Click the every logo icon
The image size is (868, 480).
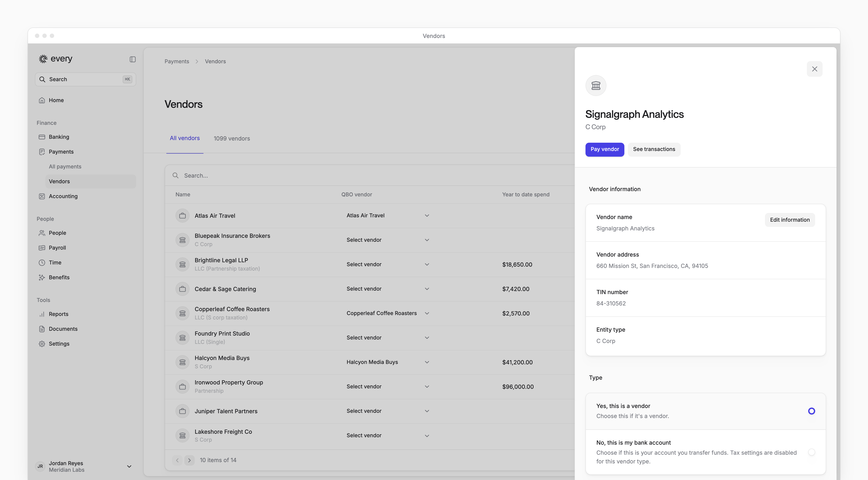[43, 59]
